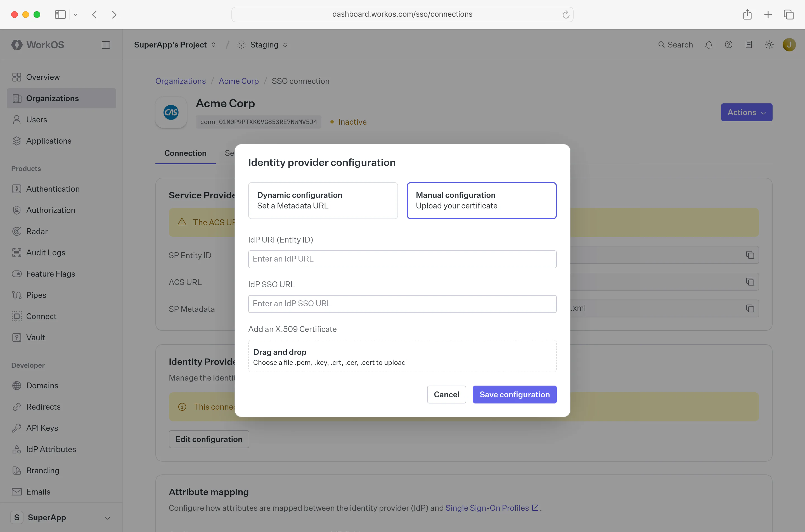Screen dimensions: 805x532
Task: Open Overview in the sidebar
Action: 61,77
